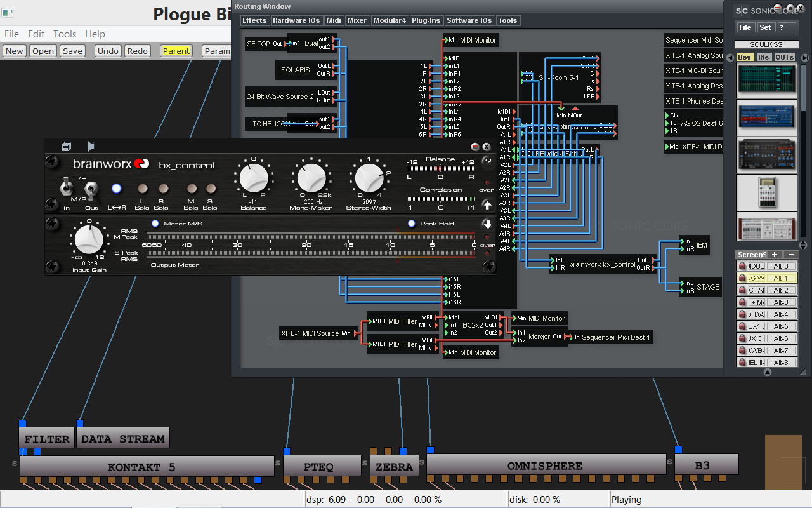Click lock icon on the Alt-1 screenset row
Viewport: 812px width, 508px height.
coord(742,278)
